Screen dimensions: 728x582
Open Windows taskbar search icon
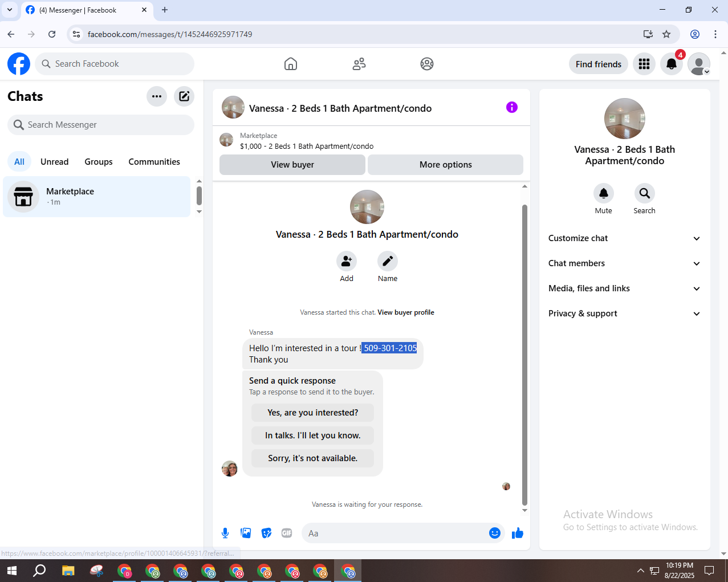(39, 571)
